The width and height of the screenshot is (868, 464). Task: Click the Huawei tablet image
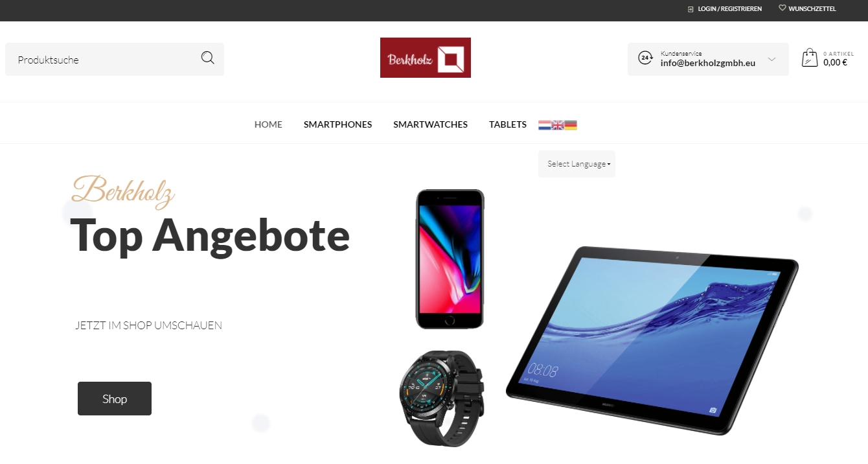pyautogui.click(x=652, y=340)
